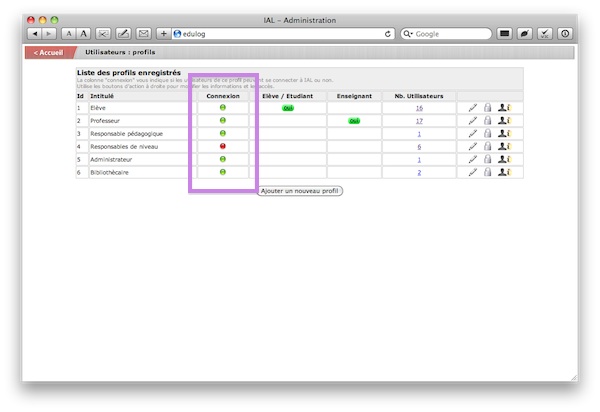Toggle the Enseignant 'oui' badge for Professeur
The height and width of the screenshot is (412, 600).
(x=354, y=120)
